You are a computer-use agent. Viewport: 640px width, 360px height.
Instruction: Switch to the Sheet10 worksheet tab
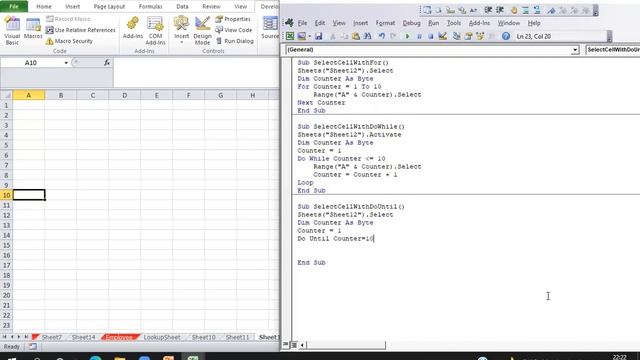203,337
